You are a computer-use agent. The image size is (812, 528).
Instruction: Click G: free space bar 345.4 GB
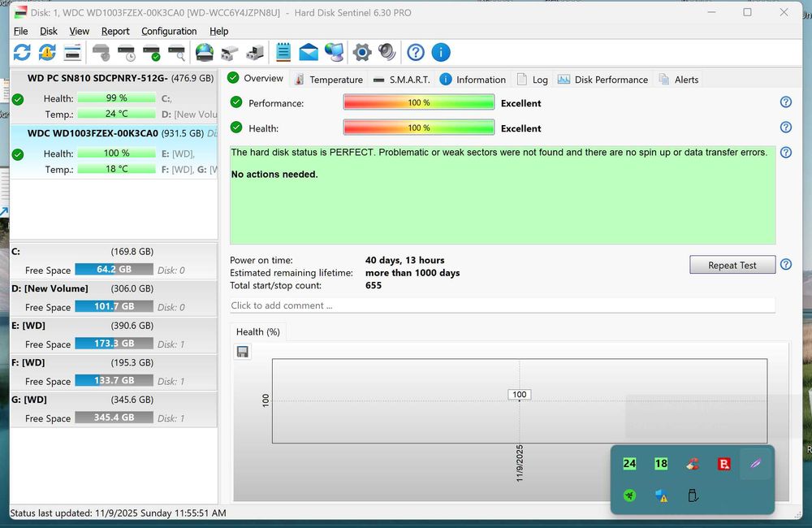114,417
